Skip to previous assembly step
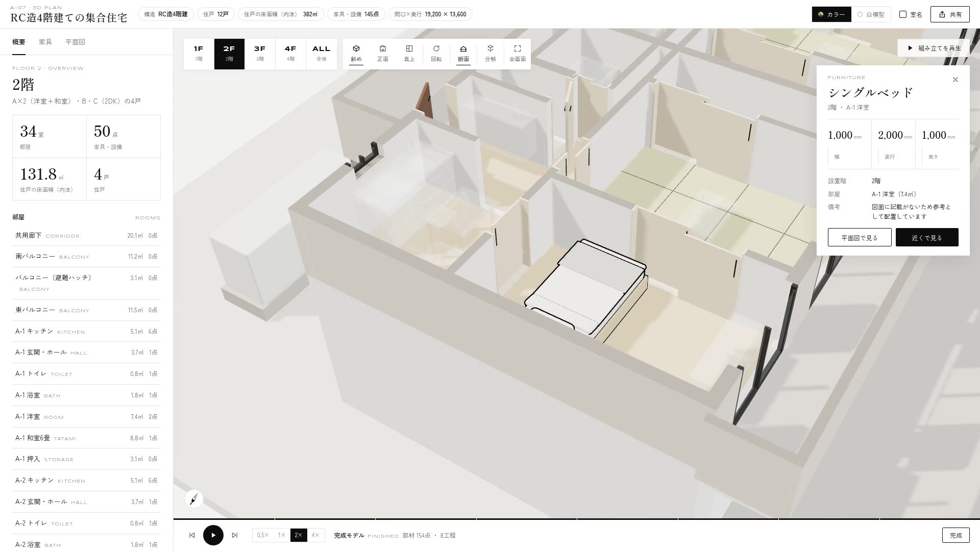This screenshot has width=980, height=551. 192,535
